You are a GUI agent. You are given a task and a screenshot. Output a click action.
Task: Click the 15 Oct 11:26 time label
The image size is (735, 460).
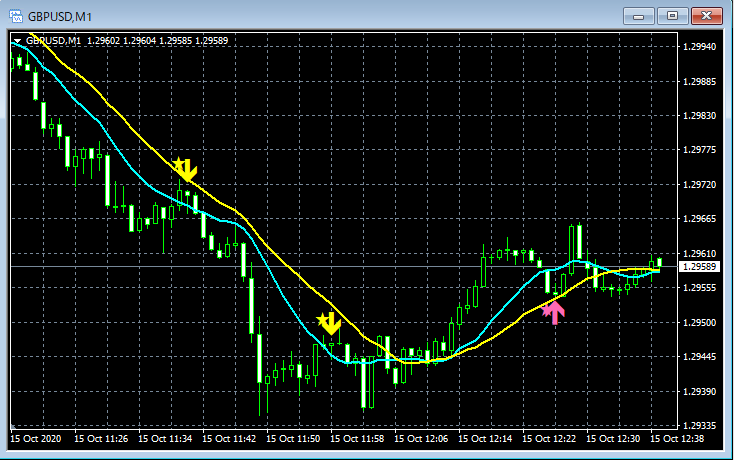pyautogui.click(x=101, y=439)
